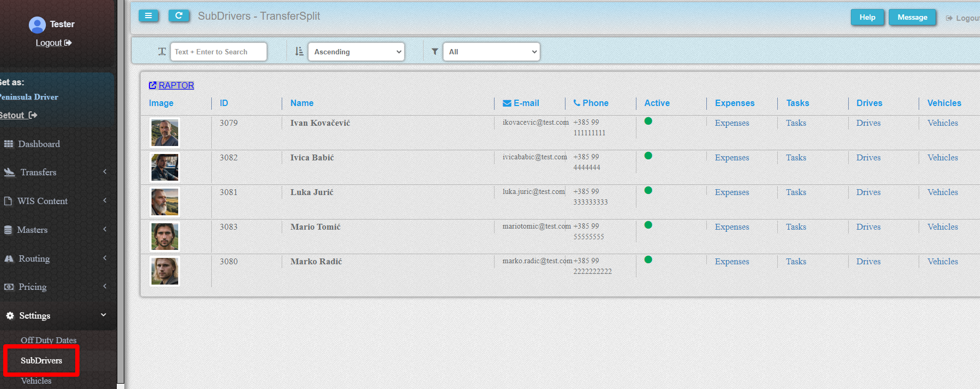Open Dashboard from the sidebar

click(38, 144)
